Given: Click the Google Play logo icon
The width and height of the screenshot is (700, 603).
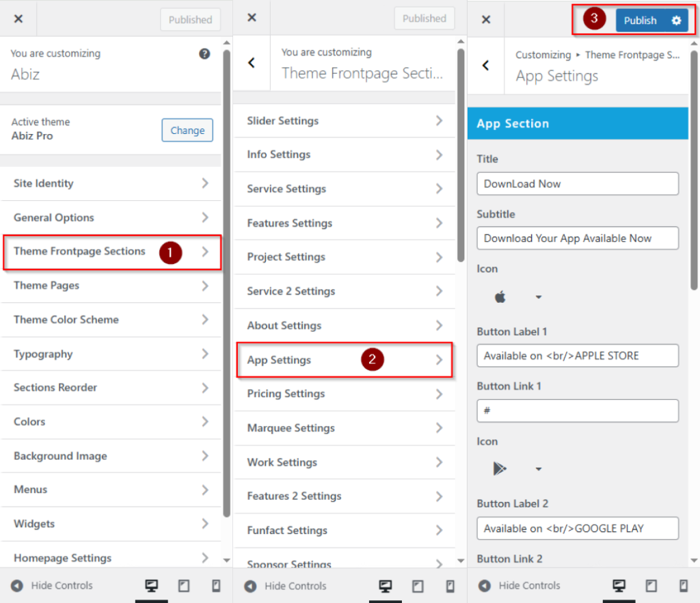Looking at the screenshot, I should click(x=500, y=468).
